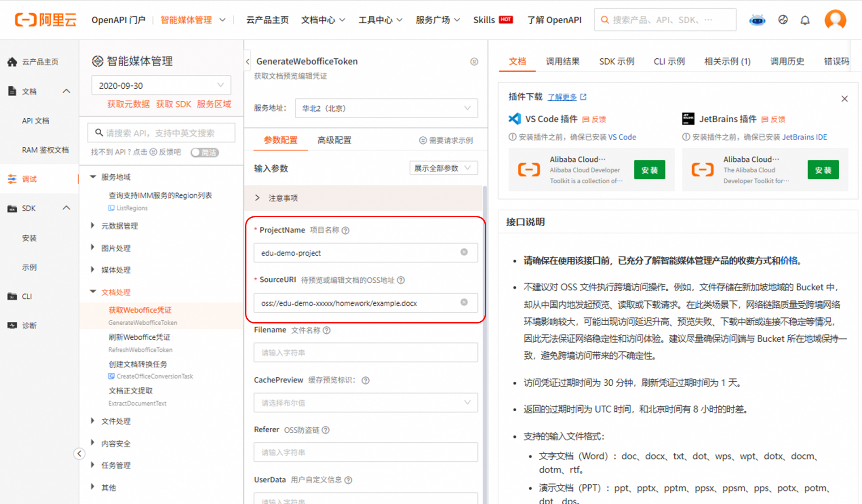The image size is (862, 504).
Task: Click the 获取元数据 link
Action: coord(128,104)
